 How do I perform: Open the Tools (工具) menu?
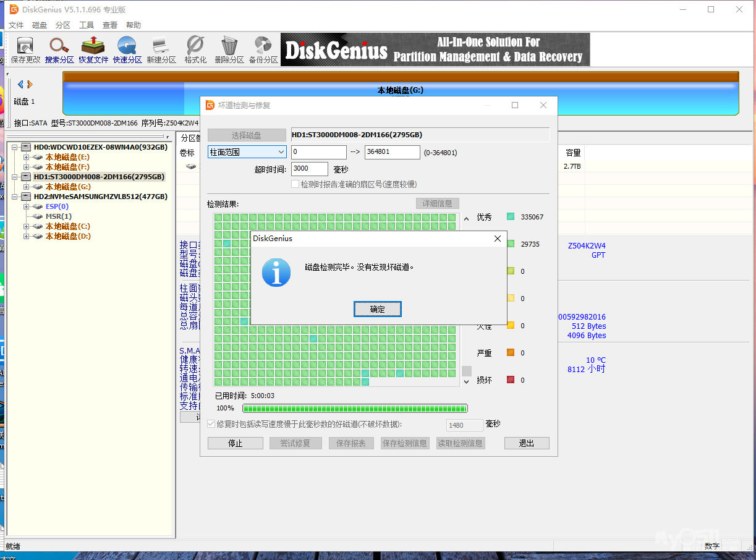pyautogui.click(x=87, y=25)
